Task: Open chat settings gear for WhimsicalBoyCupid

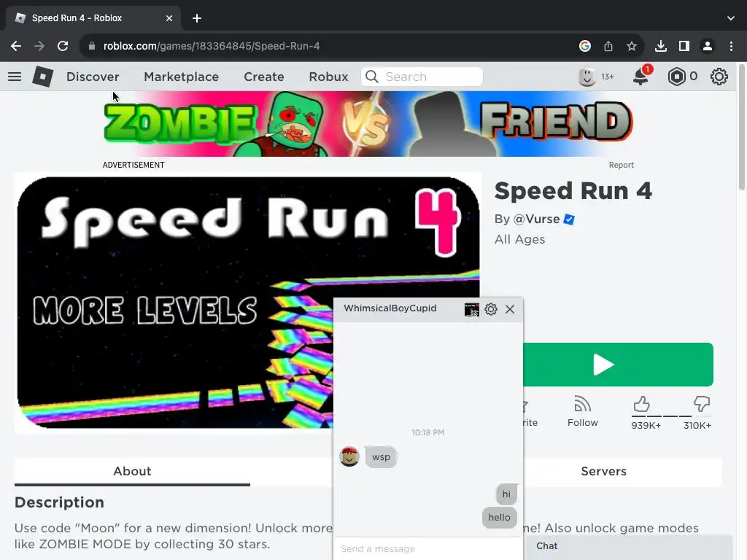Action: (x=491, y=309)
